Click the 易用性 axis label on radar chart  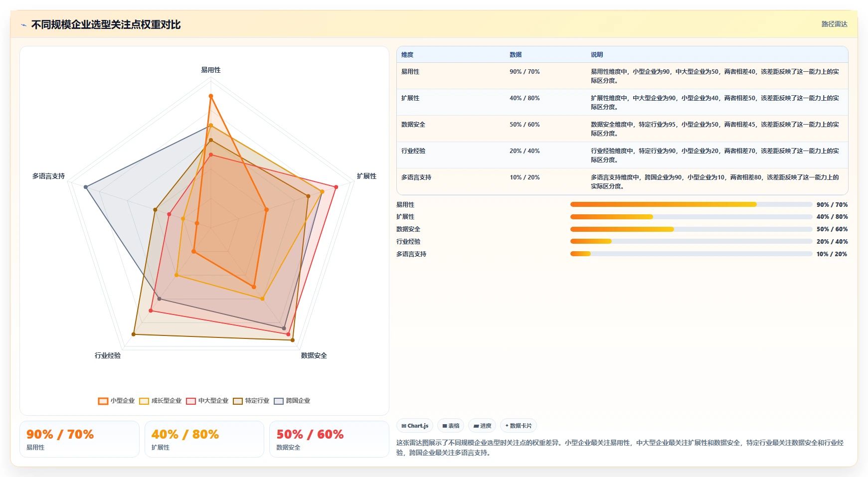(211, 70)
